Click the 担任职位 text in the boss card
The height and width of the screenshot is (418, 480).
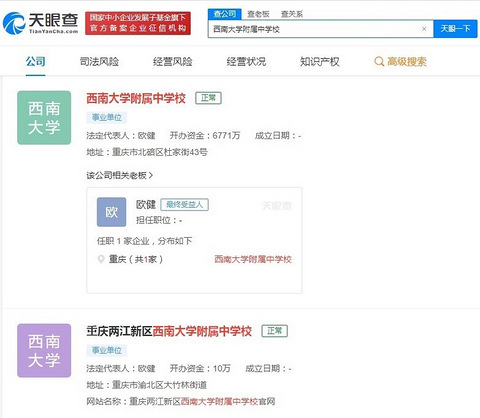(159, 220)
